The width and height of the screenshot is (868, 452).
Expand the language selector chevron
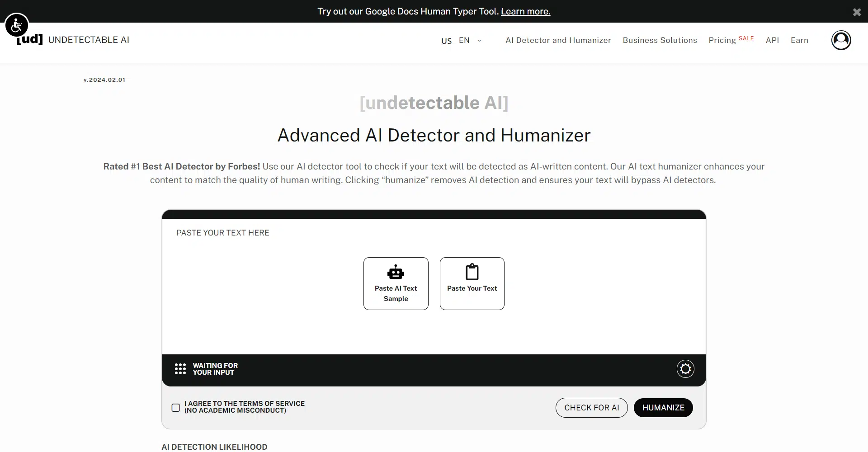point(480,41)
